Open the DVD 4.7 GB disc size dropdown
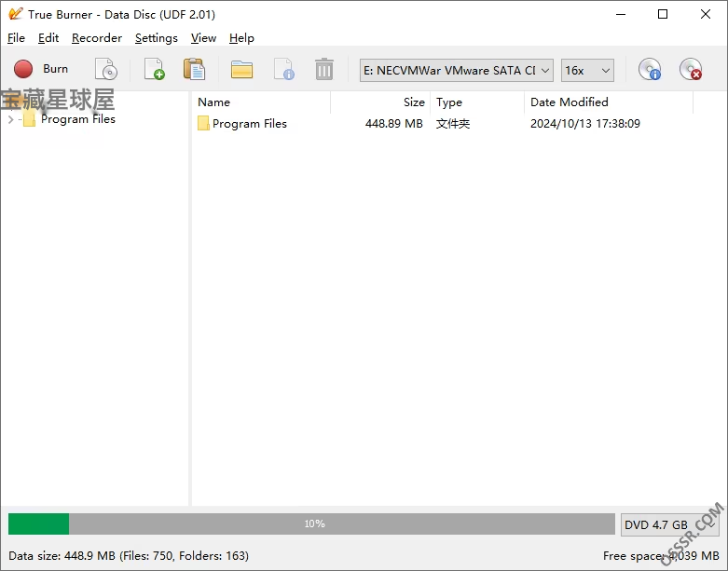 (x=670, y=524)
